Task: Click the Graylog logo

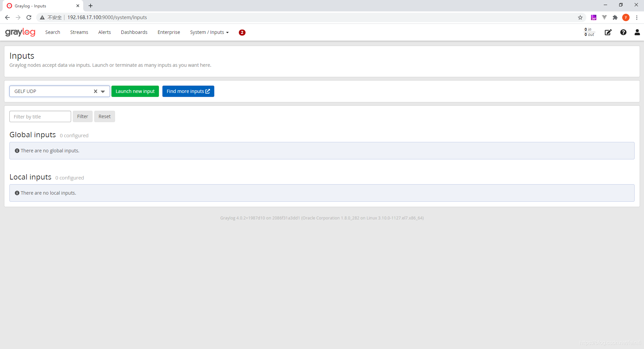Action: coord(20,32)
